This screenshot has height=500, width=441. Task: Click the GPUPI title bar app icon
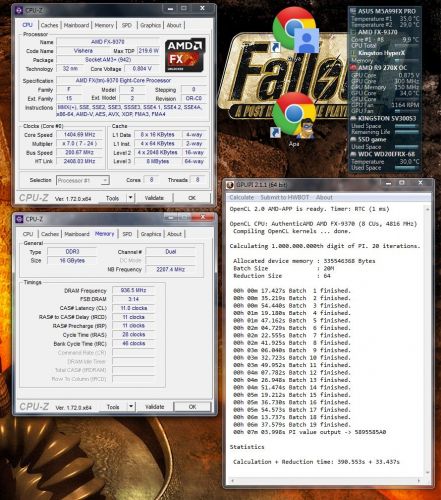click(230, 185)
